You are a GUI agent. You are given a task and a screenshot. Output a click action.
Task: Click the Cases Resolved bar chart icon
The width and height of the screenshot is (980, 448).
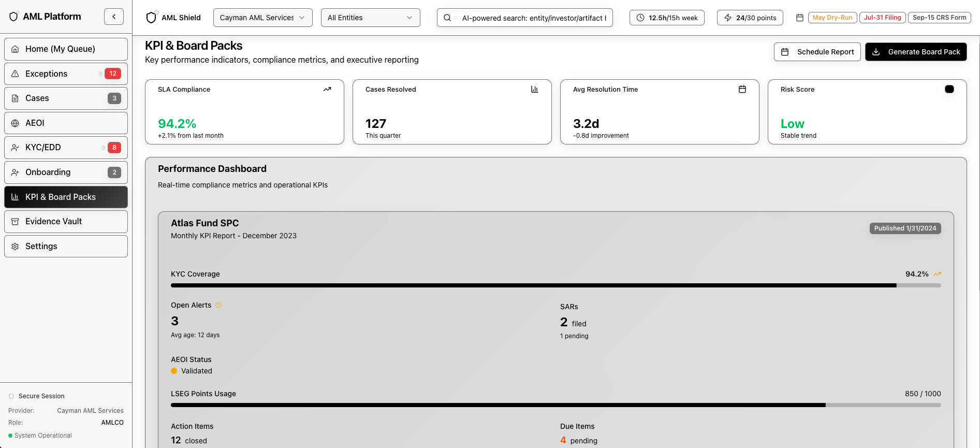tap(534, 89)
